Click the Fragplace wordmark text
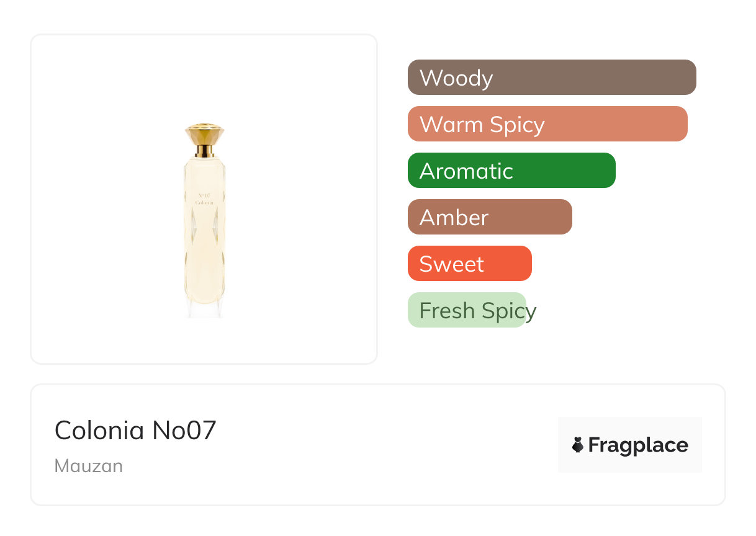 click(x=638, y=445)
